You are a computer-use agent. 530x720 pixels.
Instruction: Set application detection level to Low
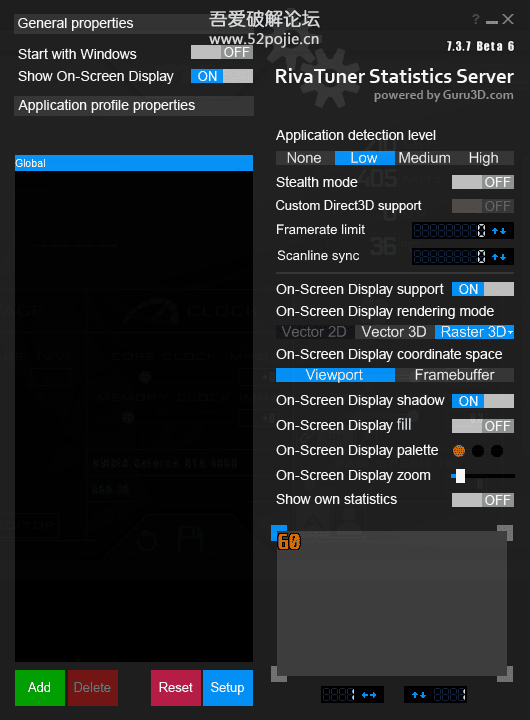coord(365,158)
